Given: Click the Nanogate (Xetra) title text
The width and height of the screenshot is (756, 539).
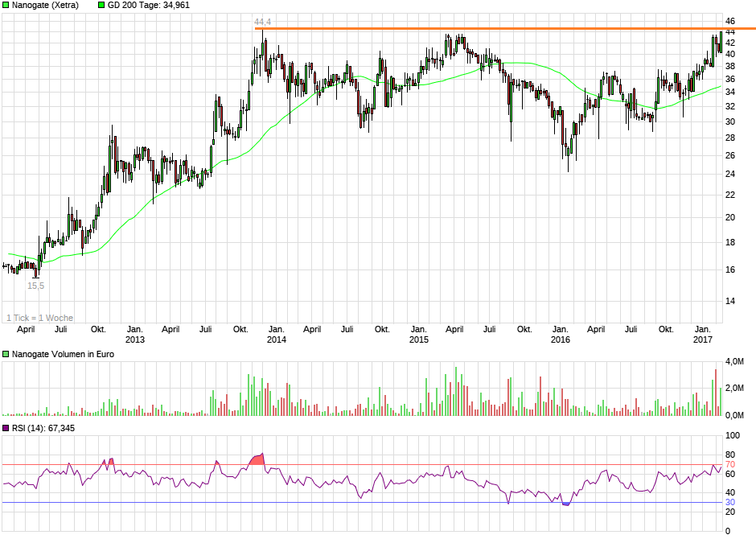Looking at the screenshot, I should click(x=44, y=6).
